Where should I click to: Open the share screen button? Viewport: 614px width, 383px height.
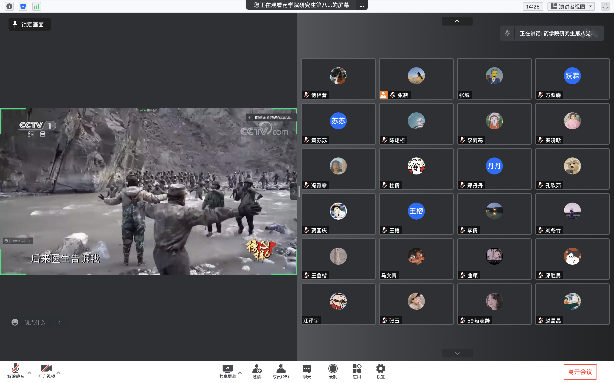tap(228, 371)
